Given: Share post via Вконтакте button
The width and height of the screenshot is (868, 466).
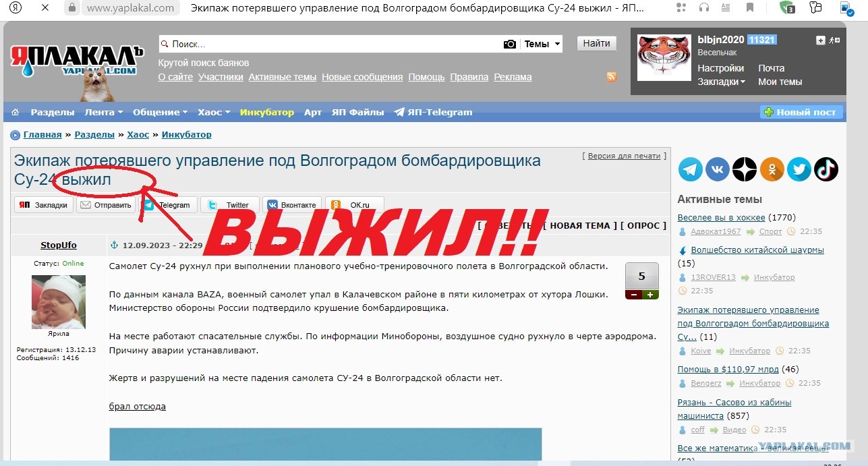Looking at the screenshot, I should [292, 205].
